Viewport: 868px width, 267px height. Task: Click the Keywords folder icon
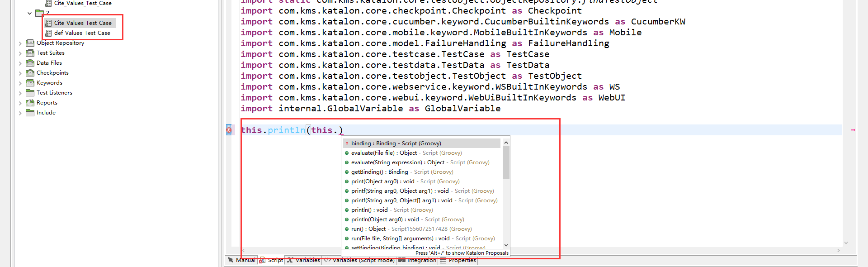[x=30, y=83]
